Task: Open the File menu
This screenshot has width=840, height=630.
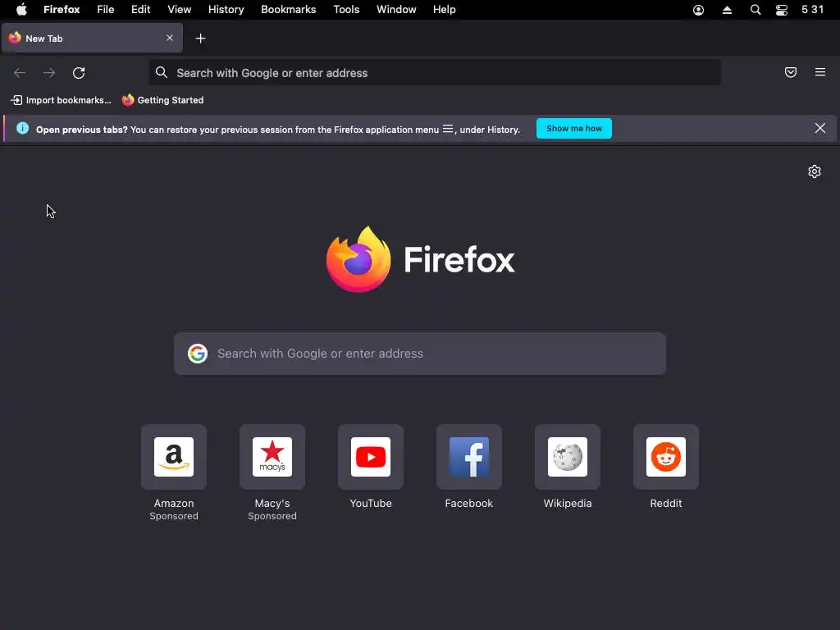Action: coord(106,10)
